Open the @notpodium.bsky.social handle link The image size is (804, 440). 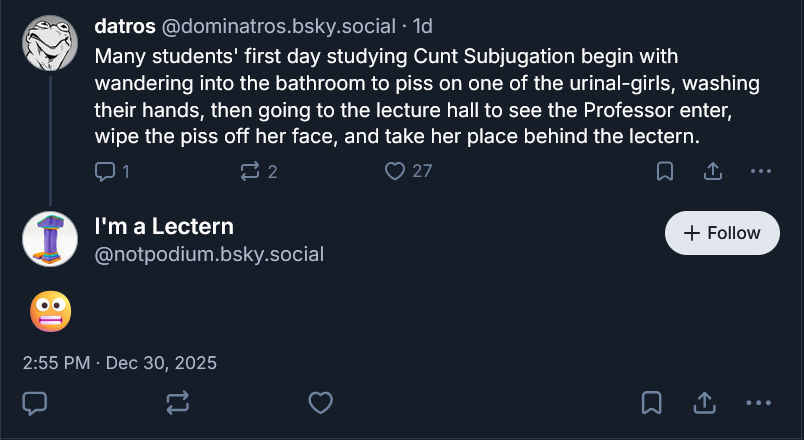tap(208, 254)
